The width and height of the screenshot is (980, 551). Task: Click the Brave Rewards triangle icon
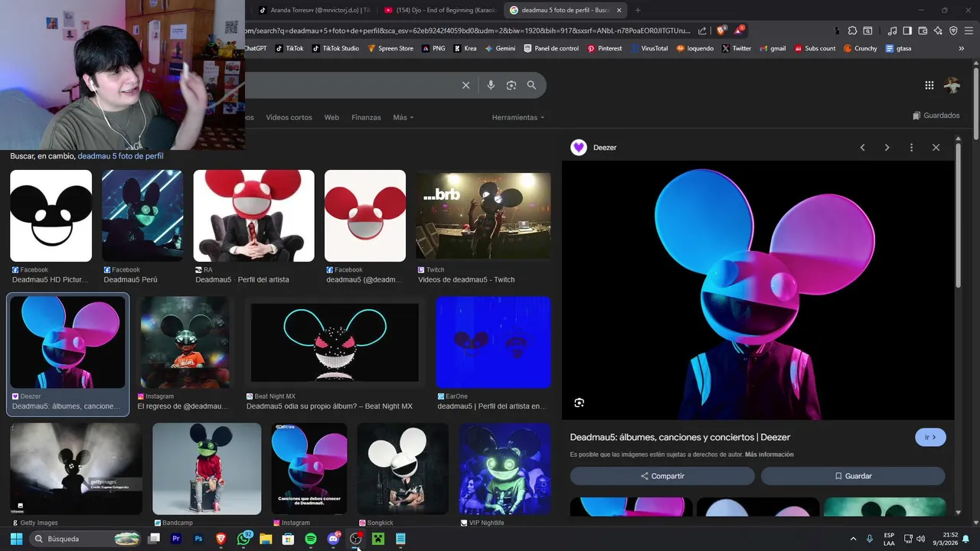[x=739, y=31]
